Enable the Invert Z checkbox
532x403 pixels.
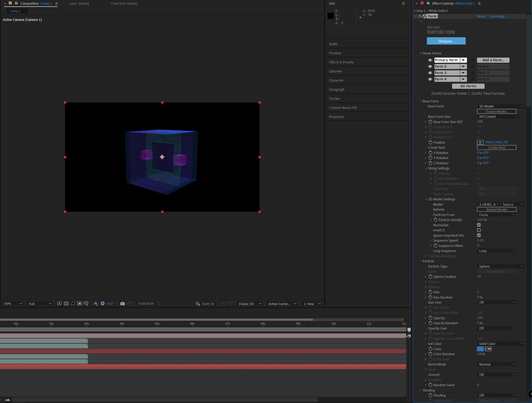[x=479, y=230]
